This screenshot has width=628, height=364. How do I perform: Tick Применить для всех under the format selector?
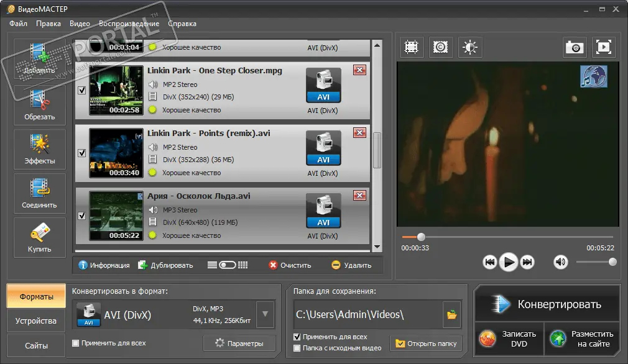pyautogui.click(x=76, y=343)
